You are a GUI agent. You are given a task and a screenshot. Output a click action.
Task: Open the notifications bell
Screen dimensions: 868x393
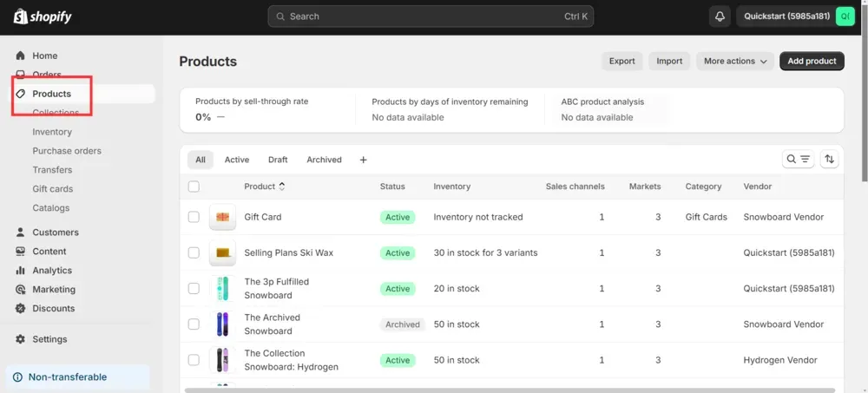click(720, 16)
